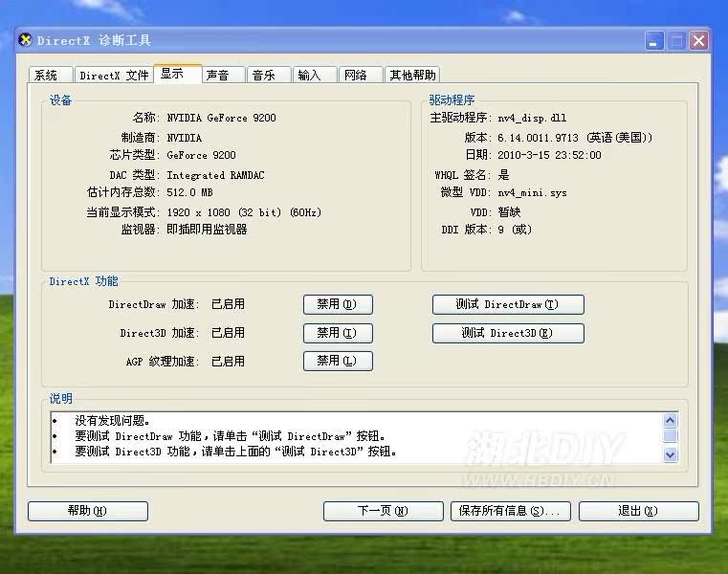The image size is (728, 574).
Task: Click Integrated RAMDAC value
Action: (215, 175)
